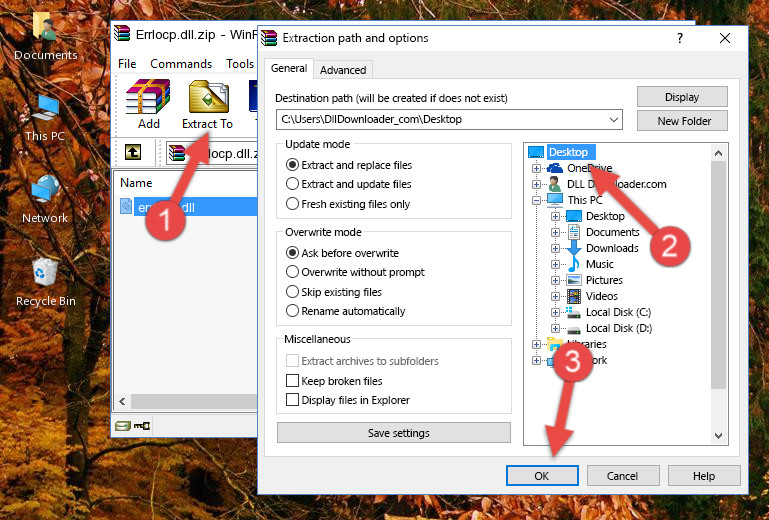Go up one level in WinRAR
The height and width of the screenshot is (520, 769).
(133, 153)
